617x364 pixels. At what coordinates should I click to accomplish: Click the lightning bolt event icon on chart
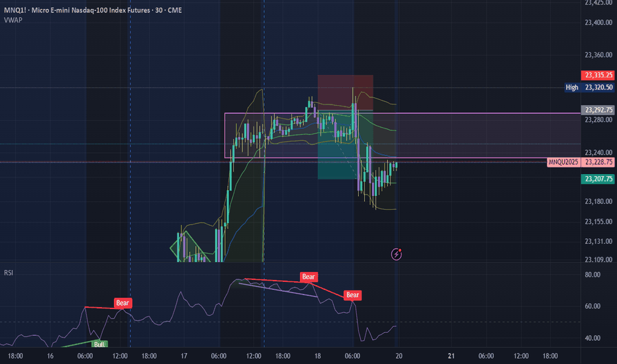397,254
